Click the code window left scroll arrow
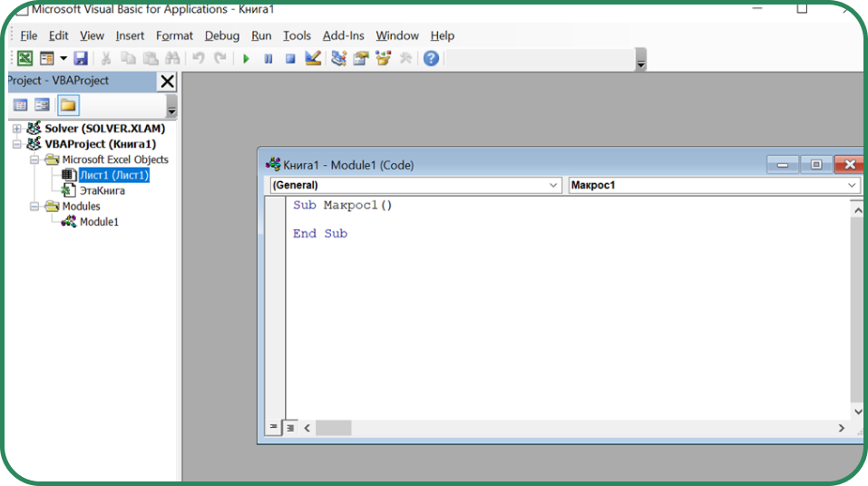Screen dimensions: 868x486 (x=307, y=428)
